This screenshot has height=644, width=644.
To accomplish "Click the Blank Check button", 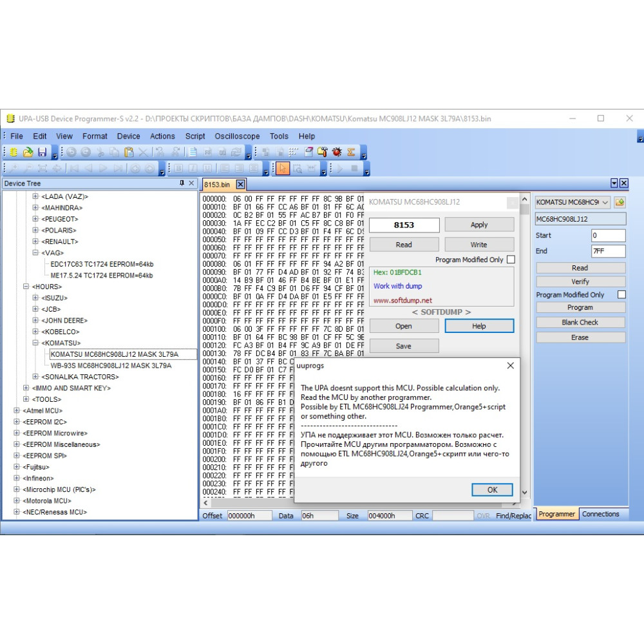I will [580, 322].
